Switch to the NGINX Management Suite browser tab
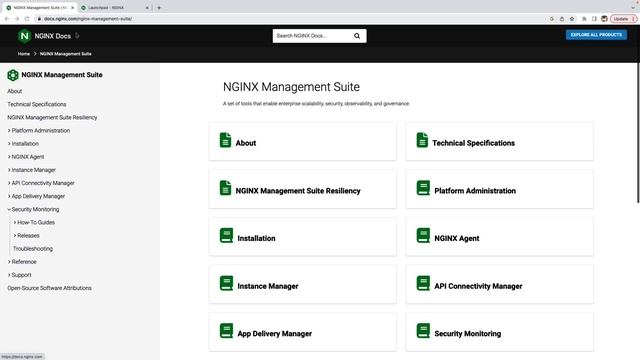 click(40, 8)
